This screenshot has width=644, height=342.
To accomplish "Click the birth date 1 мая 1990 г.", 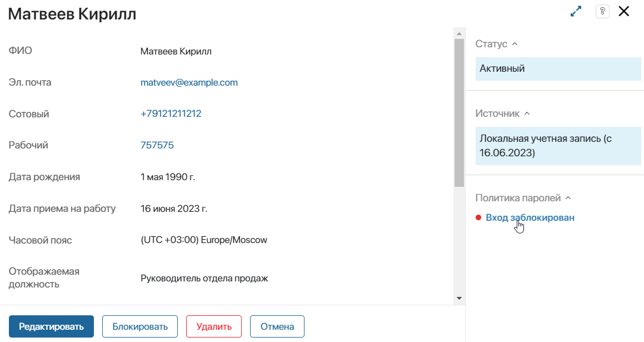I will (x=168, y=177).
